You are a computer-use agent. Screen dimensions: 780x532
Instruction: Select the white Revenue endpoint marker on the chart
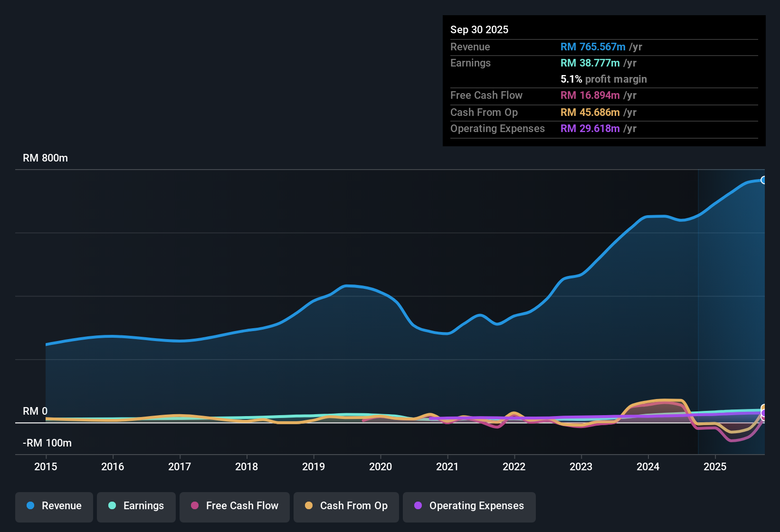pos(763,180)
